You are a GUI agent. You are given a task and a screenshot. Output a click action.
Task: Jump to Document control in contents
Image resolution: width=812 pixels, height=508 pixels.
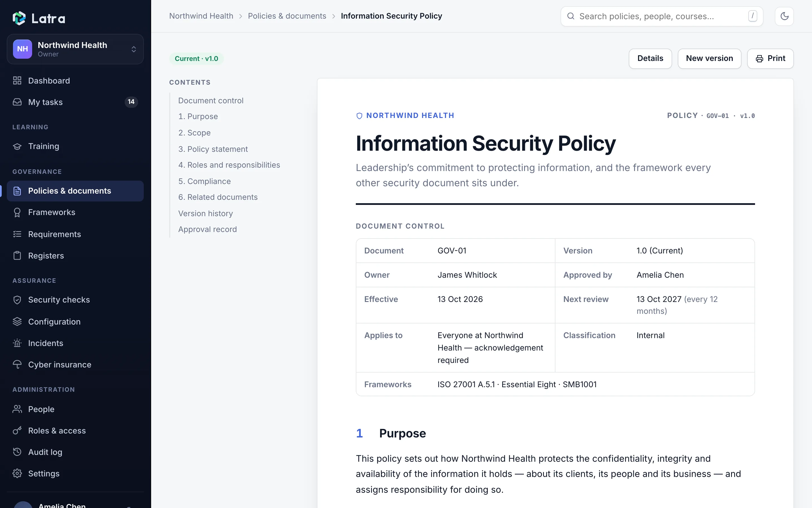point(211,100)
